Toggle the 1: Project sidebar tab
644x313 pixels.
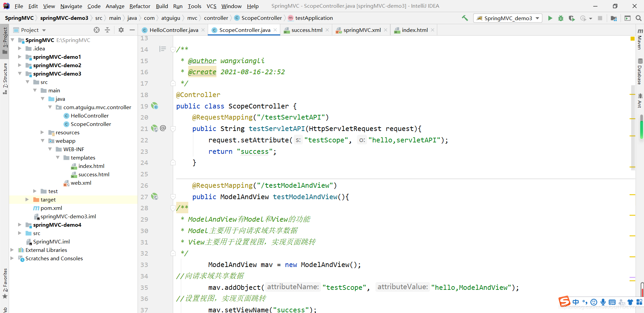(x=5, y=41)
